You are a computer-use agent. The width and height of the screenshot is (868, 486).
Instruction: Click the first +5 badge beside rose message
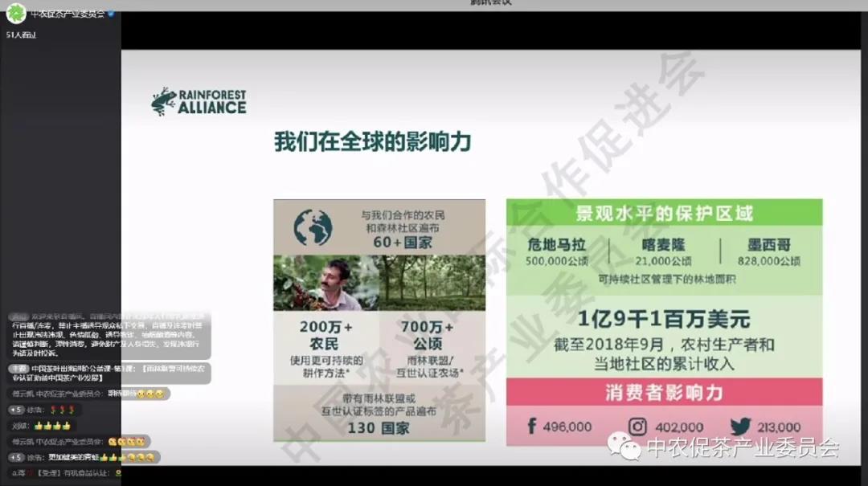tap(15, 410)
